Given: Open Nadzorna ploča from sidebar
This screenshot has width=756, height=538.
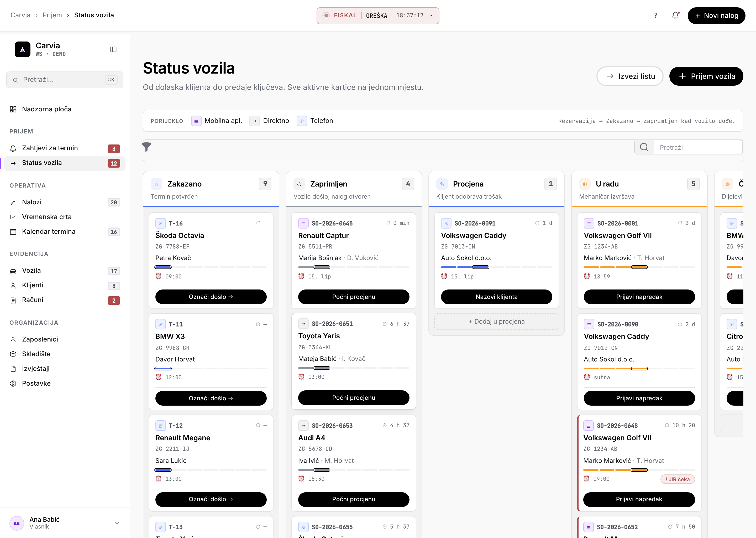Looking at the screenshot, I should click(65, 109).
